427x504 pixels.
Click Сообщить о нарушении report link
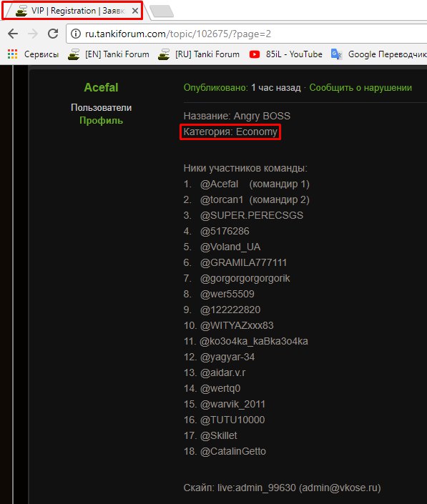(360, 88)
